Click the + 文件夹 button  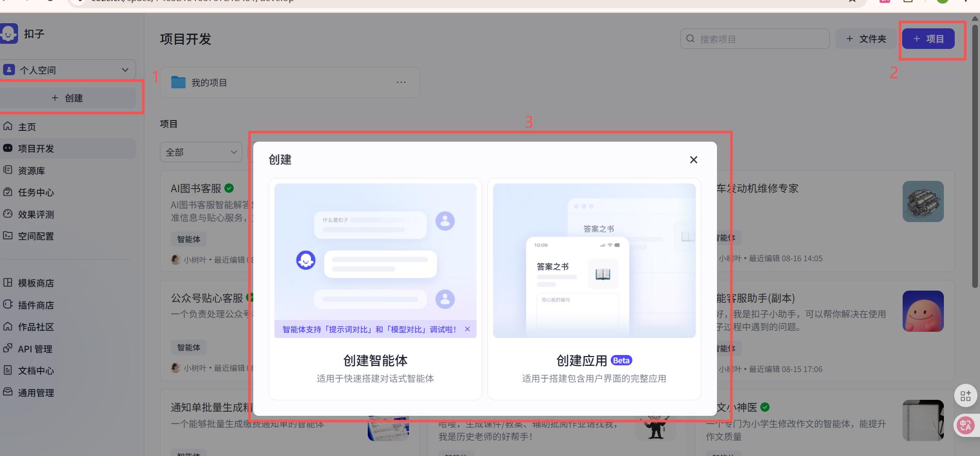(866, 39)
